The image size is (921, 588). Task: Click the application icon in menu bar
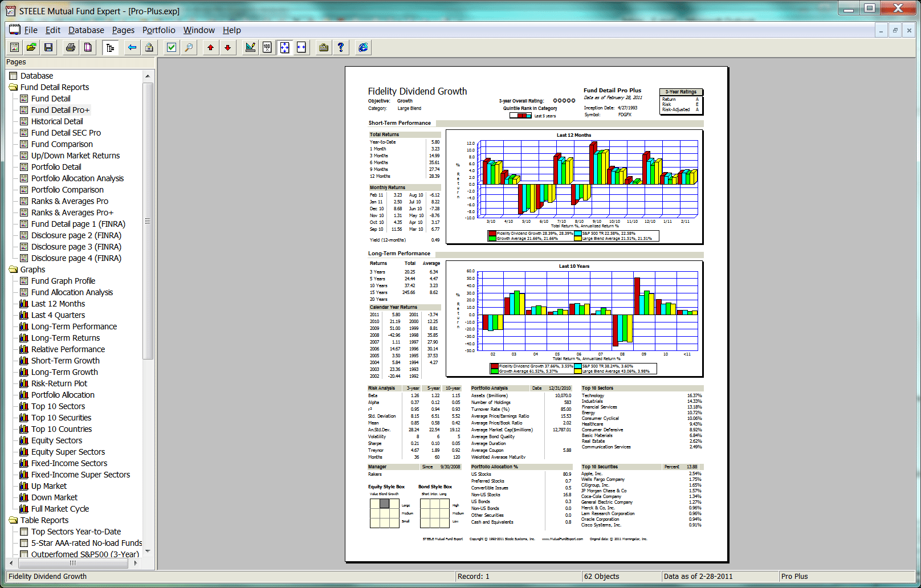pyautogui.click(x=14, y=30)
